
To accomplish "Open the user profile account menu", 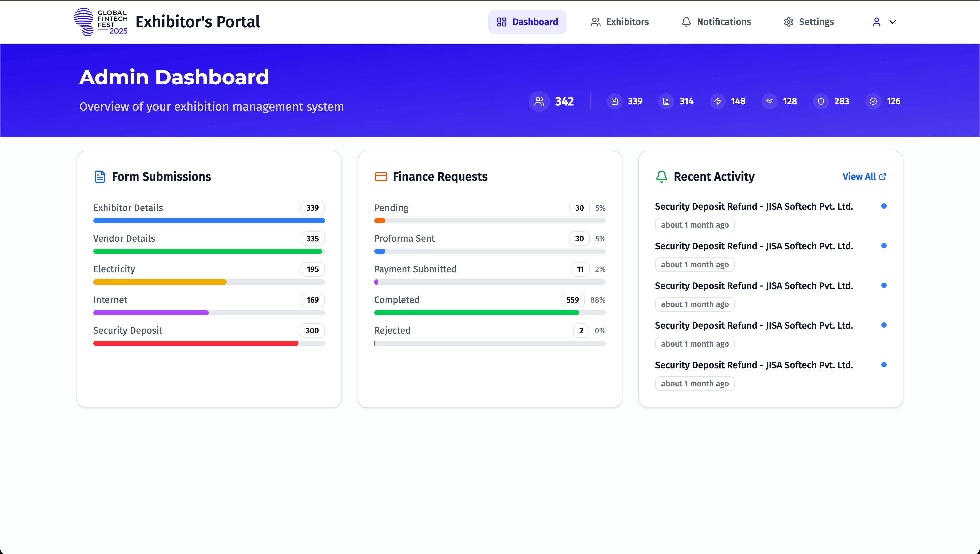I will tap(877, 22).
